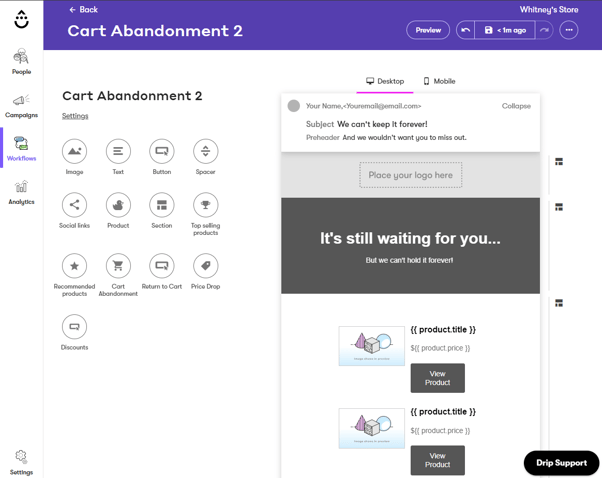Choose the Spacer block icon
The image size is (602, 478).
(205, 151)
